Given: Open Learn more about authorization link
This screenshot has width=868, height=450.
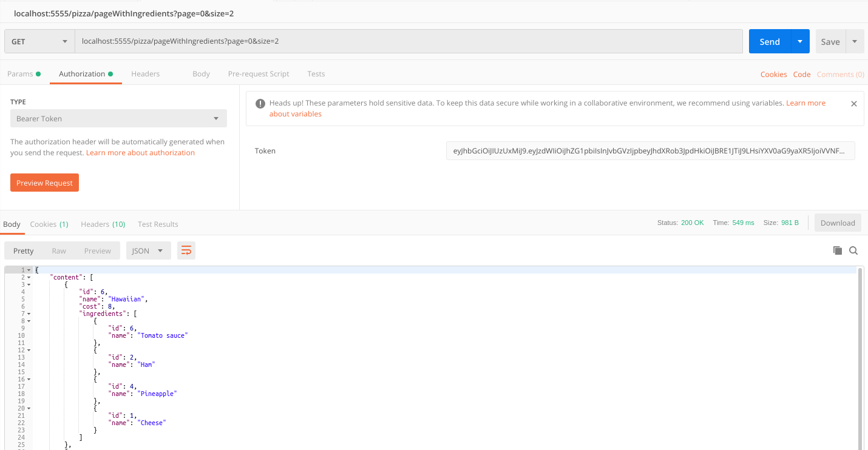Looking at the screenshot, I should [140, 153].
